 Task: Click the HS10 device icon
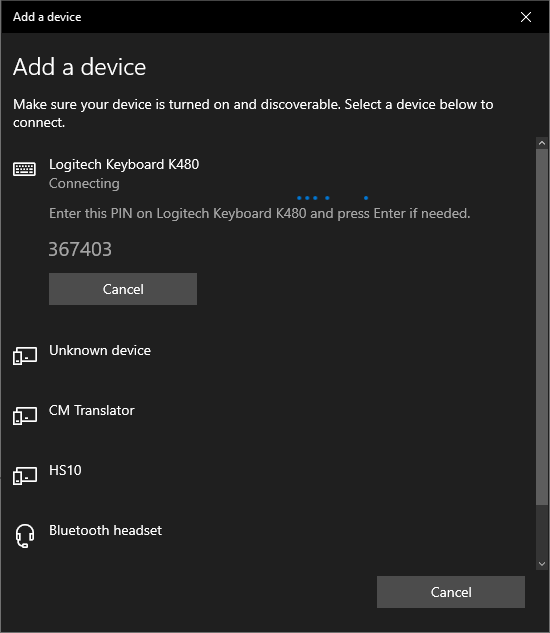(x=25, y=476)
